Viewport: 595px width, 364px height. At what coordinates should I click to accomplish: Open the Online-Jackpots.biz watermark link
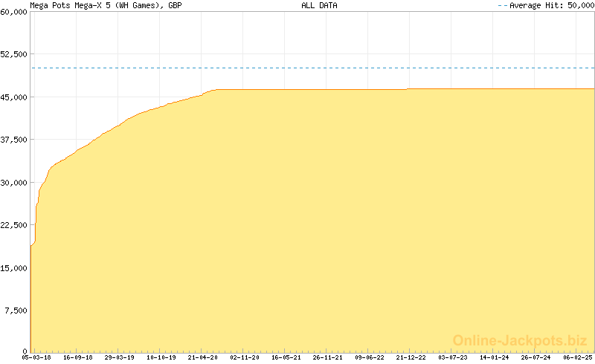516,341
